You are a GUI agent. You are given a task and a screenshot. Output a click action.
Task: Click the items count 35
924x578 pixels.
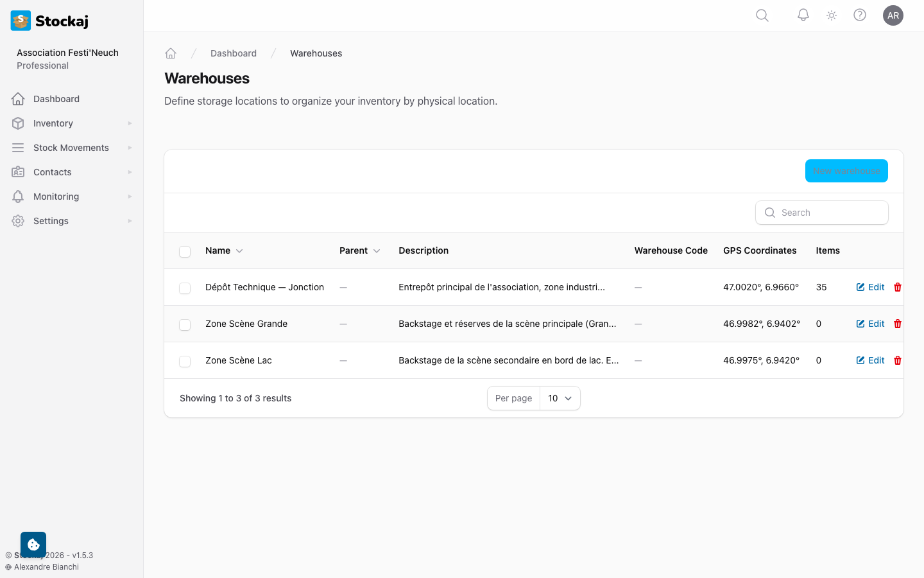(x=821, y=287)
